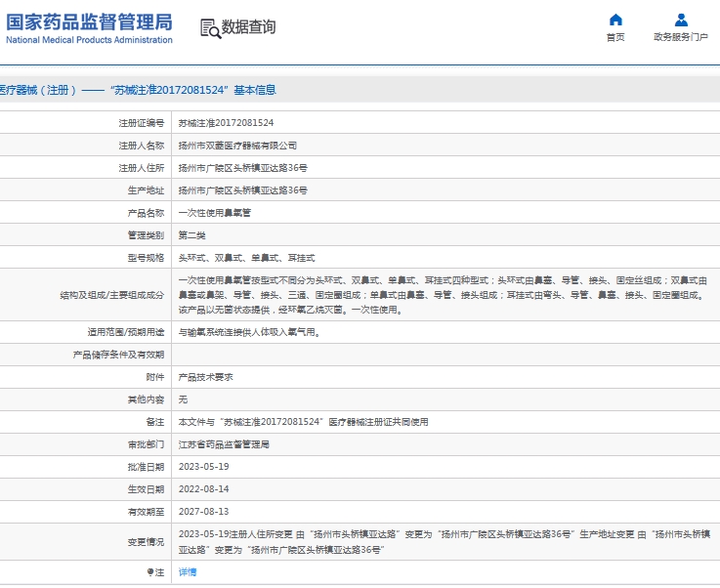Click the 产品储存条件及有效期 label
The width and height of the screenshot is (720, 588).
118,355
